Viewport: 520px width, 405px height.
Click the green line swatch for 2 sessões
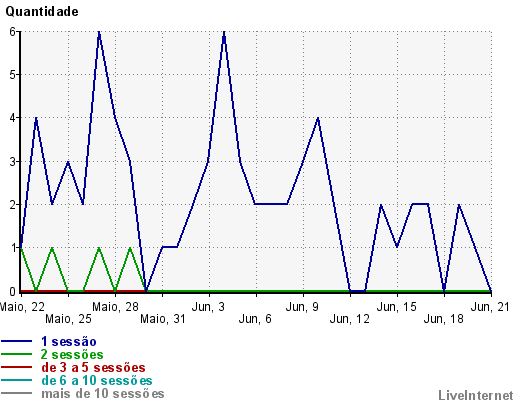[17, 354]
